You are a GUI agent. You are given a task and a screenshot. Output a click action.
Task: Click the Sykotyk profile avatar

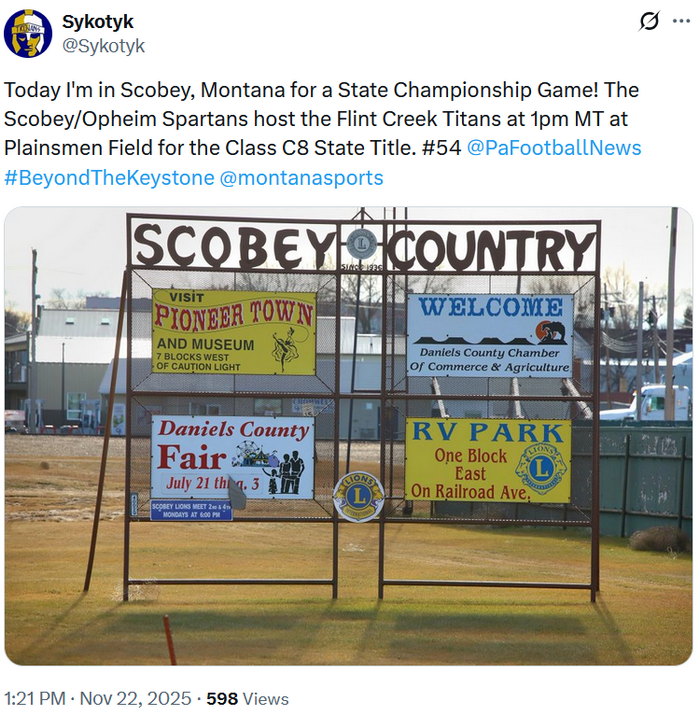(x=28, y=33)
